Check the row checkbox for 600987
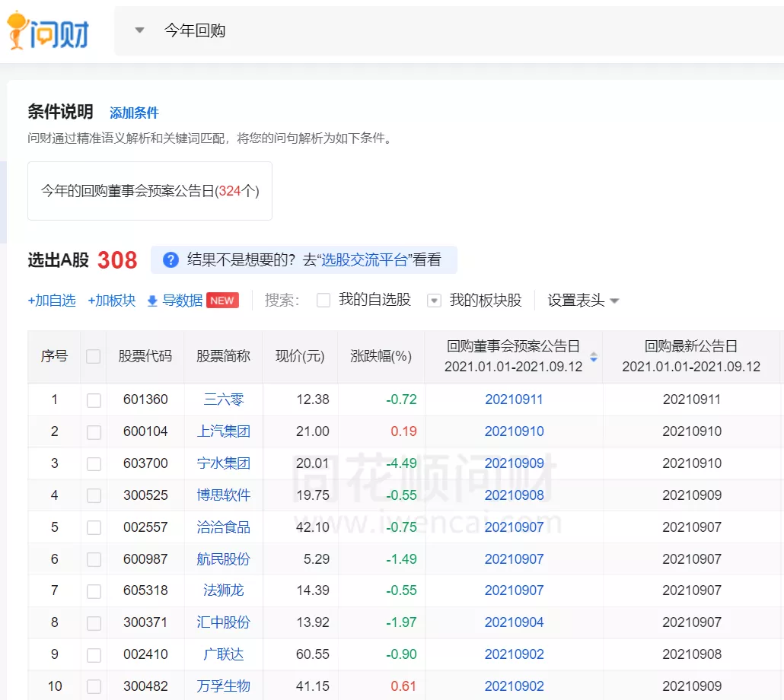Screen dimensions: 784x700 [x=94, y=559]
